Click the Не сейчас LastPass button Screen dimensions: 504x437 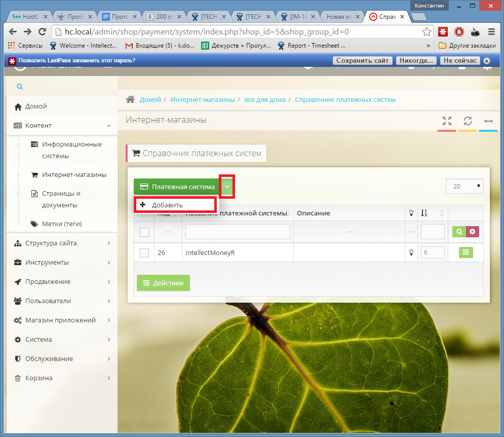point(460,60)
